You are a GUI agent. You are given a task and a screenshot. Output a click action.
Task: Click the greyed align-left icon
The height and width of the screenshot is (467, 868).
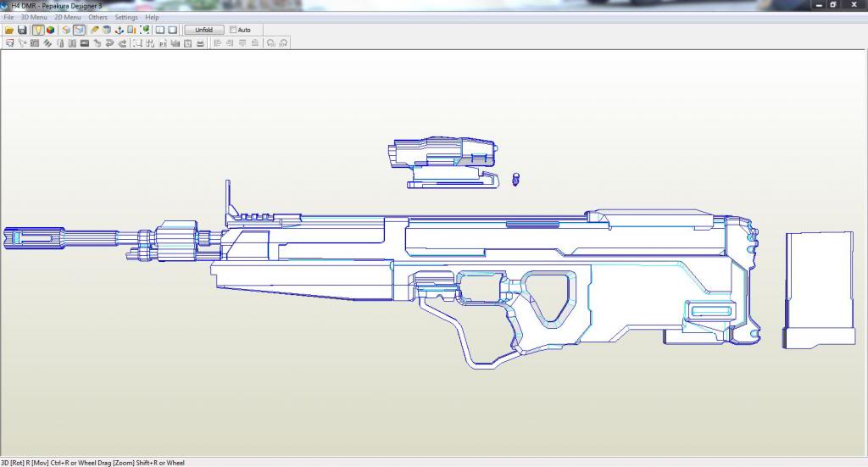(217, 42)
